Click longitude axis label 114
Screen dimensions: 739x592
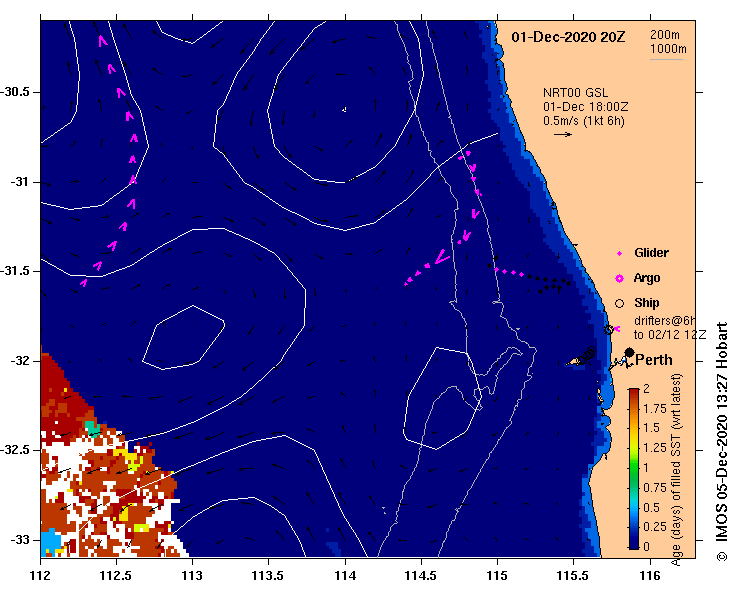click(x=345, y=576)
